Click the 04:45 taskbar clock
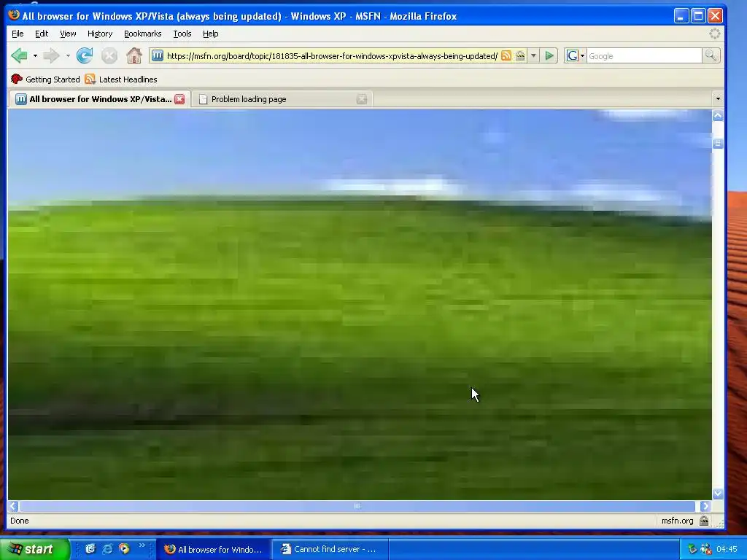 (727, 550)
